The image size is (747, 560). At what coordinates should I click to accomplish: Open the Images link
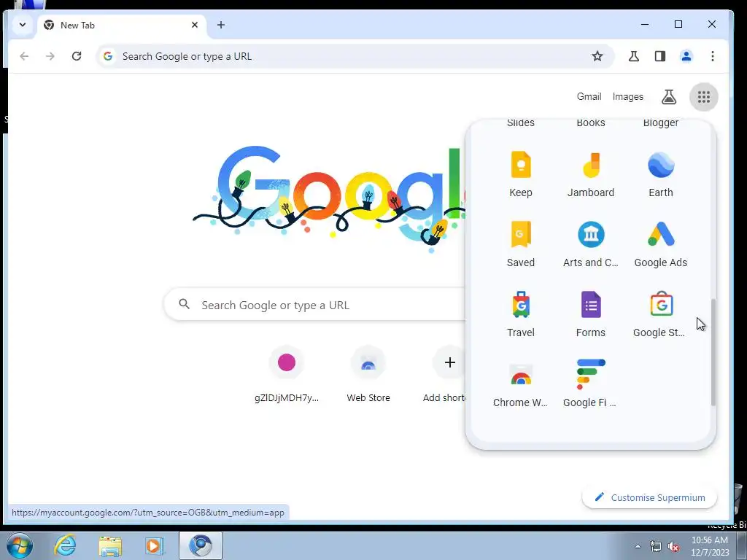click(x=627, y=97)
